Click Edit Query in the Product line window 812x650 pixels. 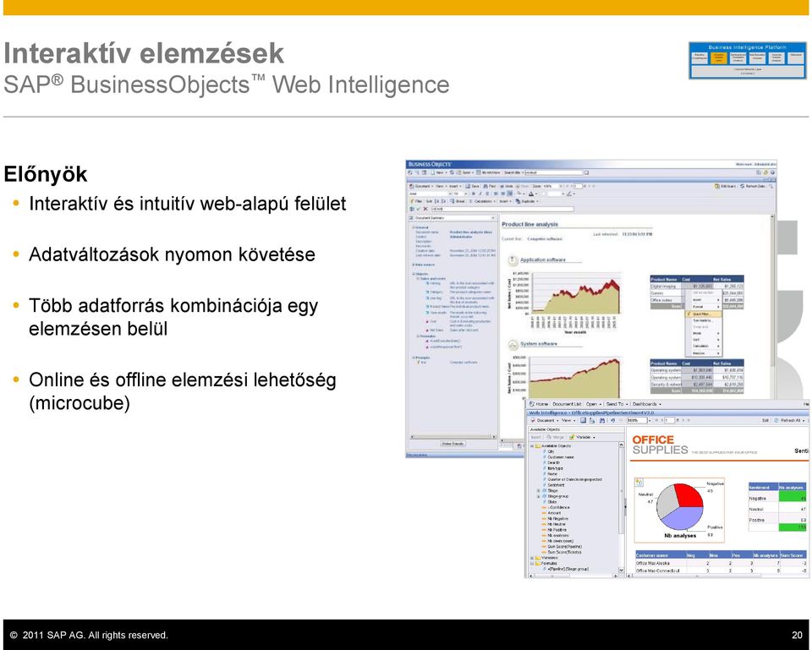pos(725,186)
